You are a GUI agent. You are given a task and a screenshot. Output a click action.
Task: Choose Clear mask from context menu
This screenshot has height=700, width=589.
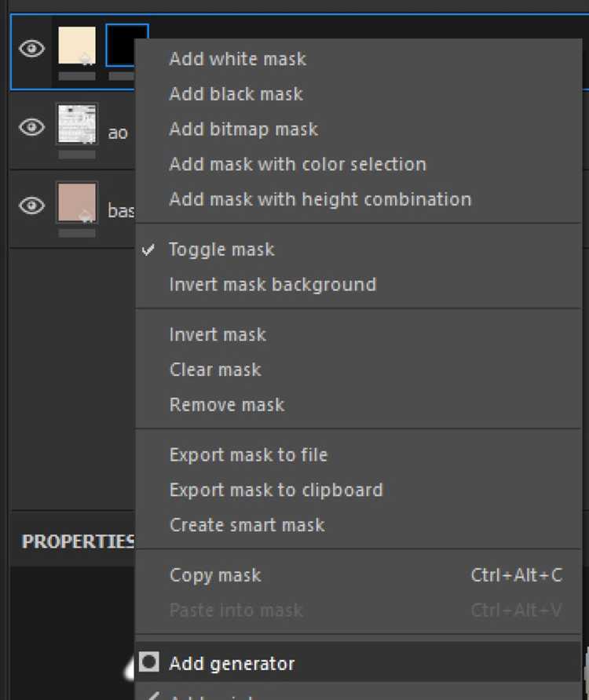(215, 370)
